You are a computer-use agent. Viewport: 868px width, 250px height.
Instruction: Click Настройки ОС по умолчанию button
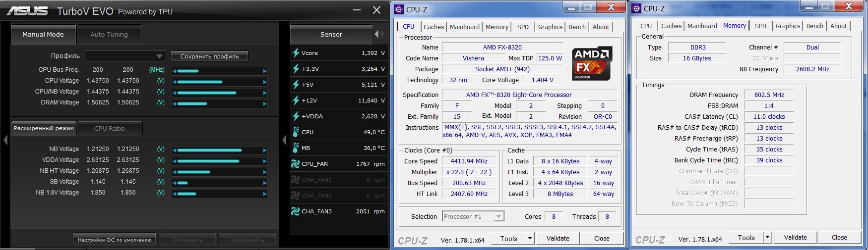pyautogui.click(x=115, y=240)
